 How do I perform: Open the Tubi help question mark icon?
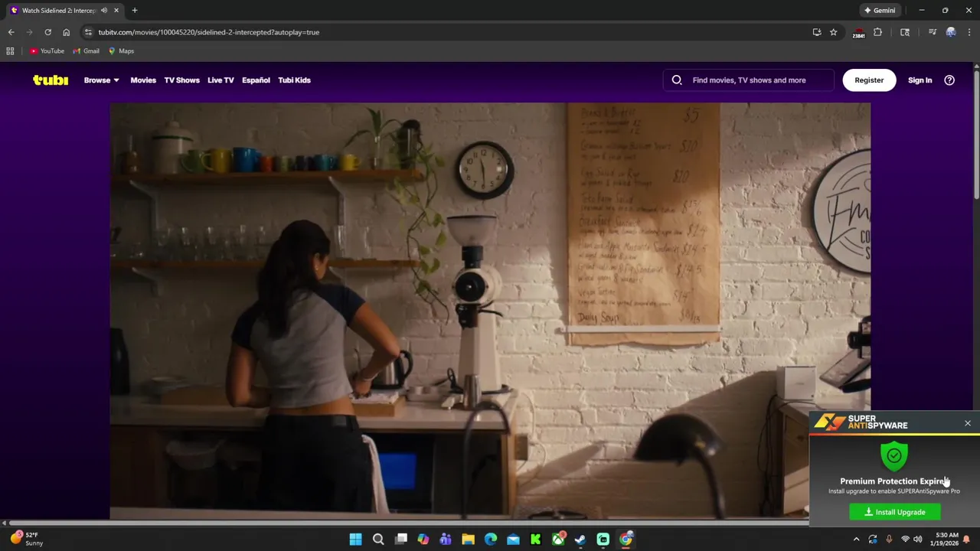click(x=949, y=80)
